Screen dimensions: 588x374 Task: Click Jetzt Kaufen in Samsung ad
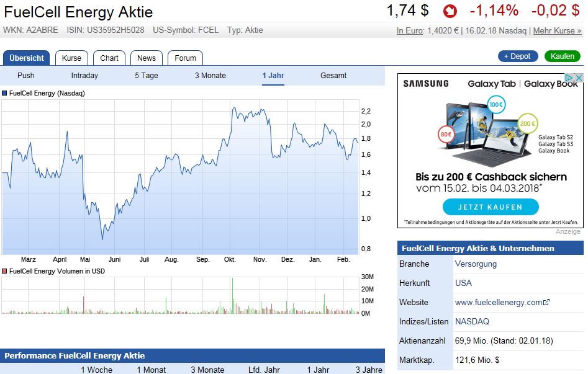pyautogui.click(x=490, y=207)
